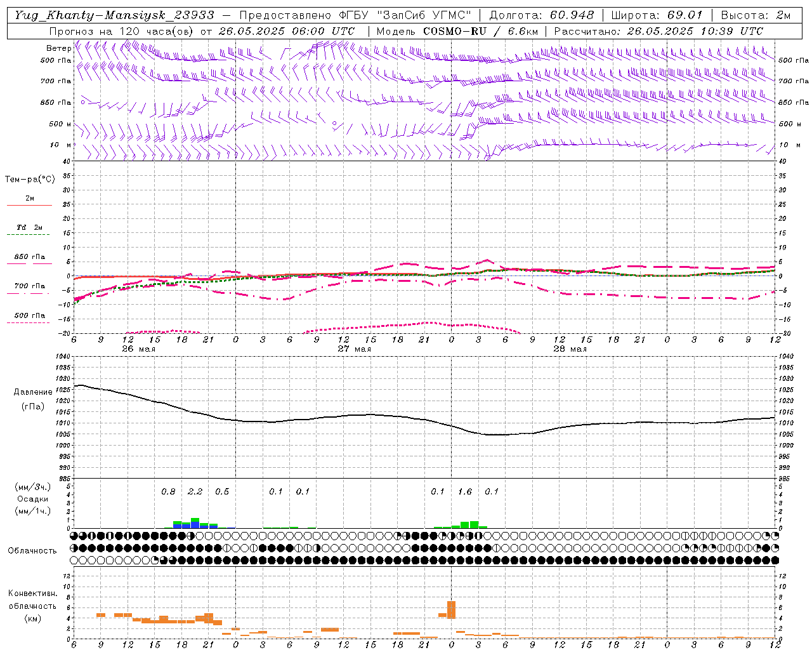812x650 pixels.
Task: Click the 1.6 precipitation total value
Action: 465,491
